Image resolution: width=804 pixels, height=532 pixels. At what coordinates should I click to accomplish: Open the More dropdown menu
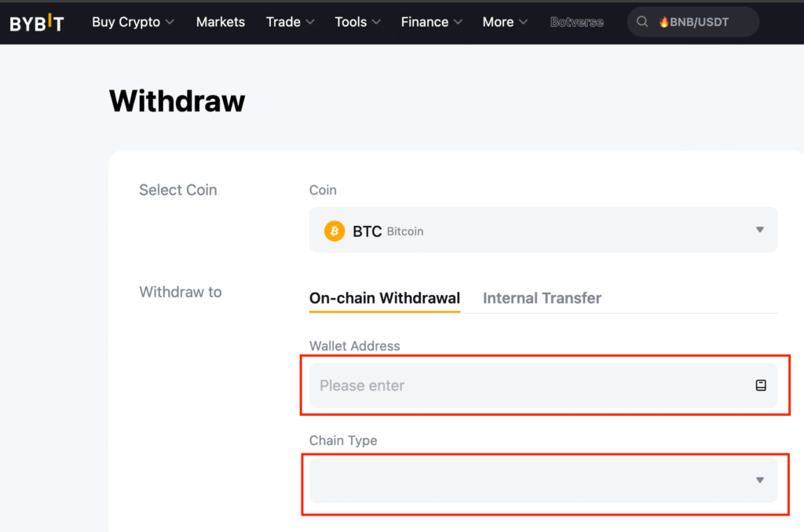pyautogui.click(x=505, y=22)
